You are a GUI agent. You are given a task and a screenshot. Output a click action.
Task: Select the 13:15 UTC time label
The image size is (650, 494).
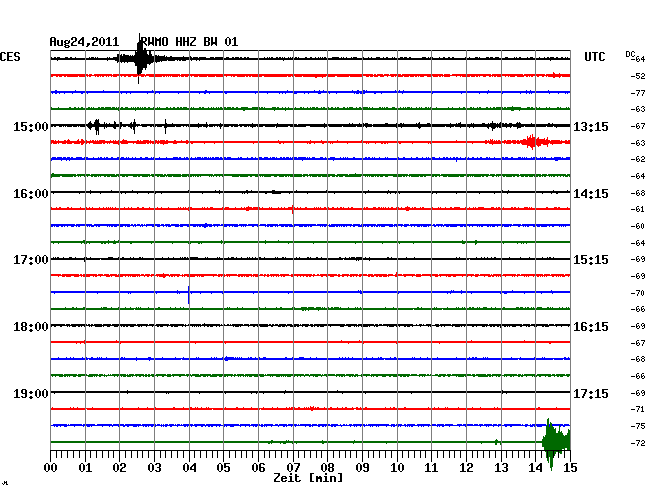(591, 126)
